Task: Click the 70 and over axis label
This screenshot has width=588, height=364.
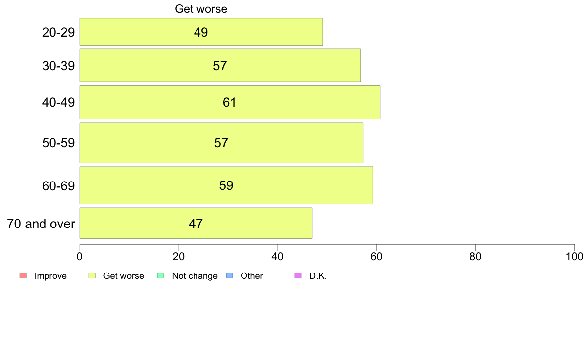Action: [41, 224]
